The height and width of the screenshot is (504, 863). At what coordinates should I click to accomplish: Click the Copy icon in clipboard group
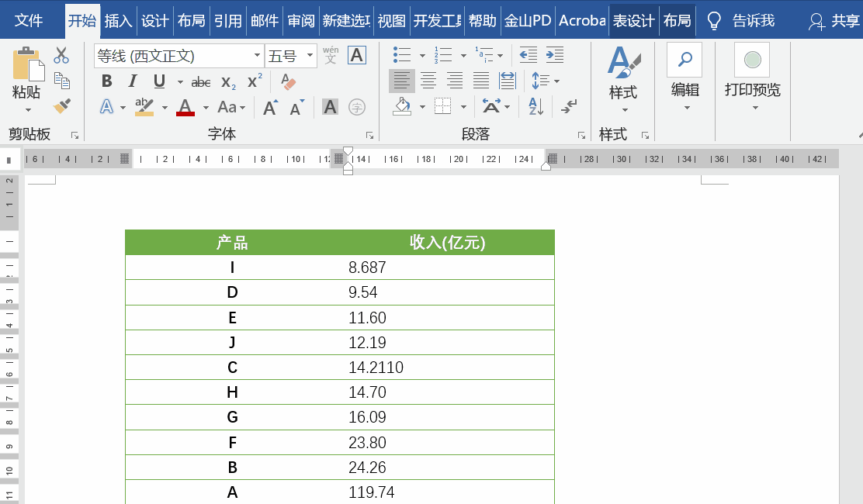[x=61, y=81]
